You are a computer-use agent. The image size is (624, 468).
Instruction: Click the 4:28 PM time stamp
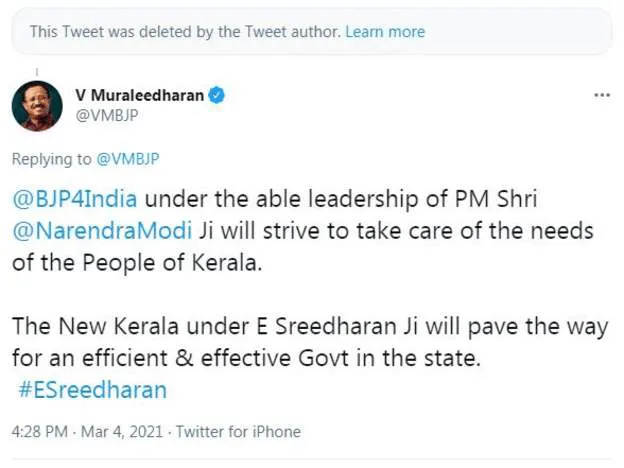click(x=39, y=432)
